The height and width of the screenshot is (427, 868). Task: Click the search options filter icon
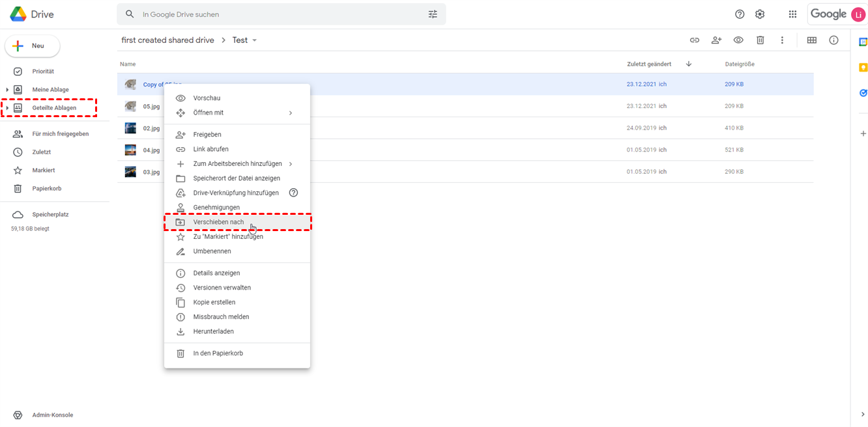[433, 14]
